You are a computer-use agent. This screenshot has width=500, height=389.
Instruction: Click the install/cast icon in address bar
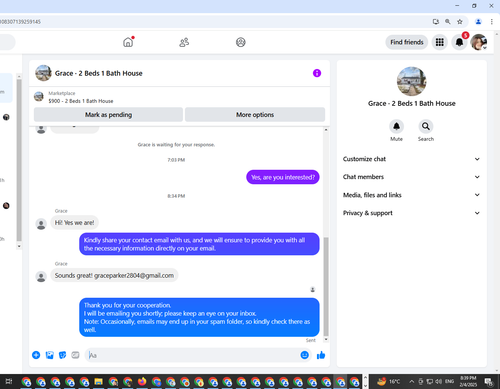(x=436, y=22)
